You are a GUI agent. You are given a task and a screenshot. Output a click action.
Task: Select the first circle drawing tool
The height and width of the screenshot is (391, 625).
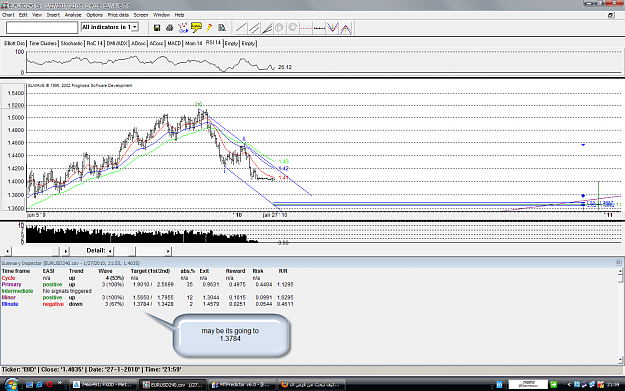(279, 28)
